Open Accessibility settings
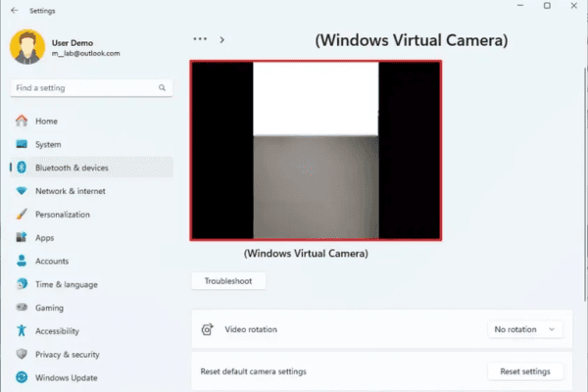This screenshot has width=588, height=392. 91,330
